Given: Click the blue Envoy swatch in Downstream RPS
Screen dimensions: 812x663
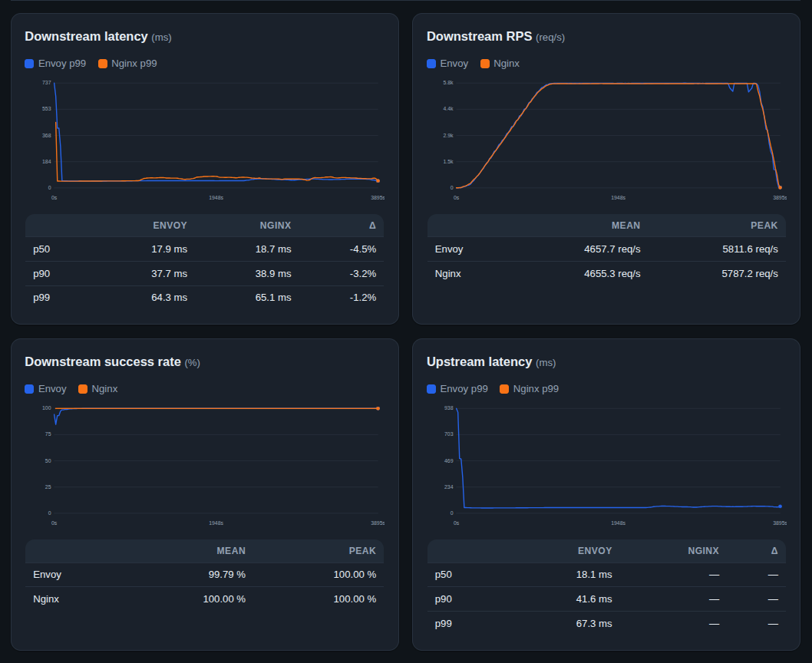Looking at the screenshot, I should click(x=431, y=64).
